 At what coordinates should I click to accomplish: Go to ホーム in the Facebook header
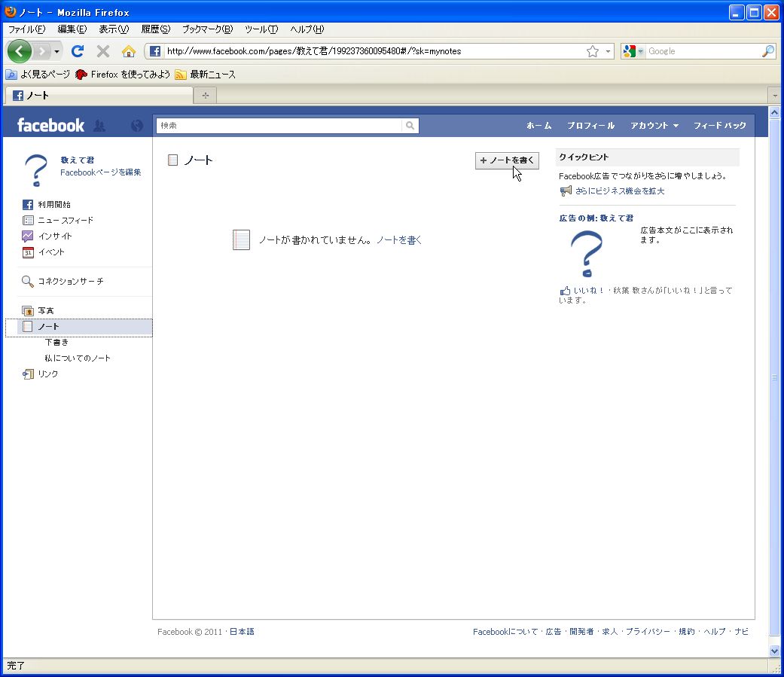[538, 126]
